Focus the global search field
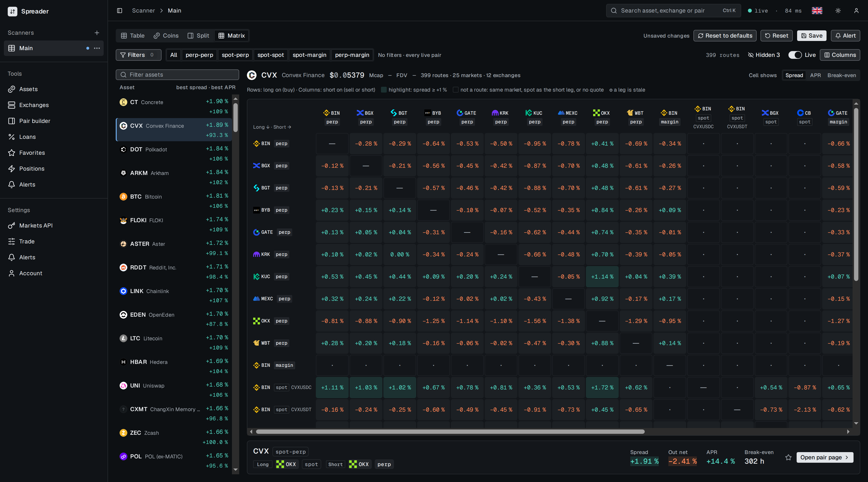 [x=673, y=10]
